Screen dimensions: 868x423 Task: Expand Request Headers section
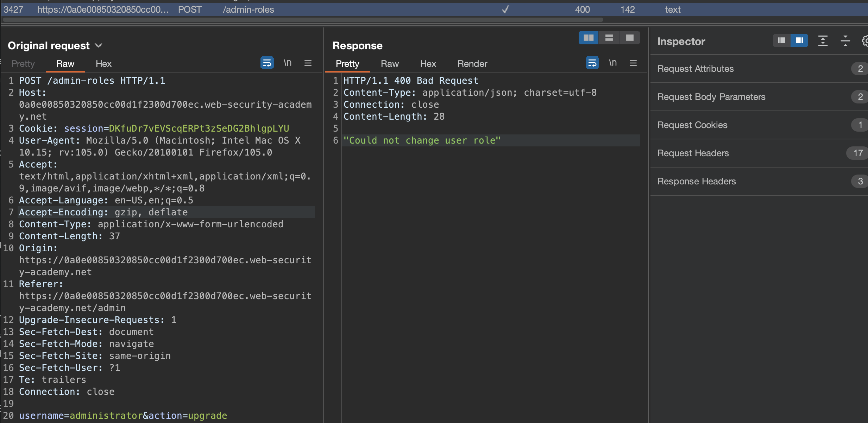pyautogui.click(x=693, y=153)
